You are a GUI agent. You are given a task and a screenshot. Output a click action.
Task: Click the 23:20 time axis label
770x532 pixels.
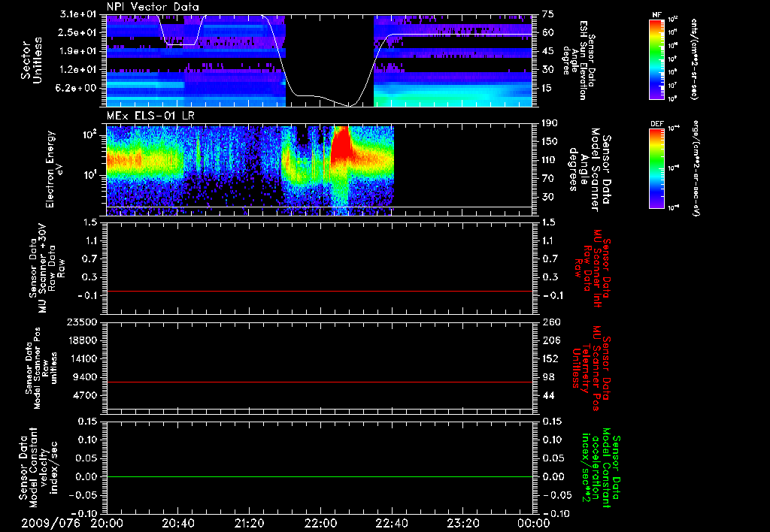coord(463,523)
